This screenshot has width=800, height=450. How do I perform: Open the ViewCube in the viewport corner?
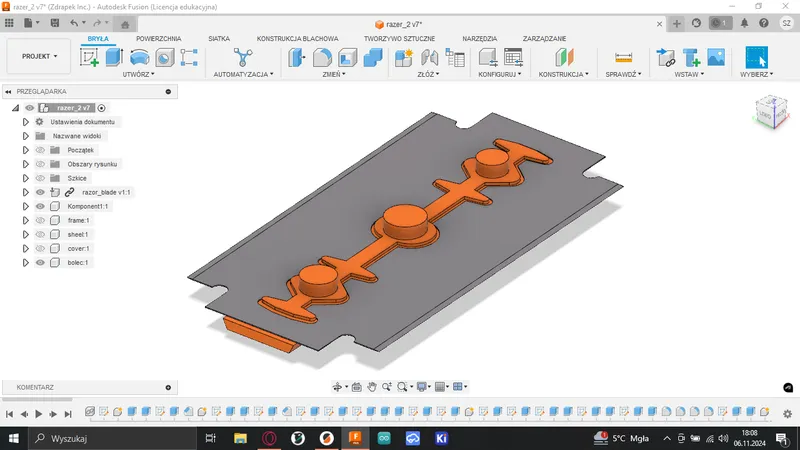(769, 111)
